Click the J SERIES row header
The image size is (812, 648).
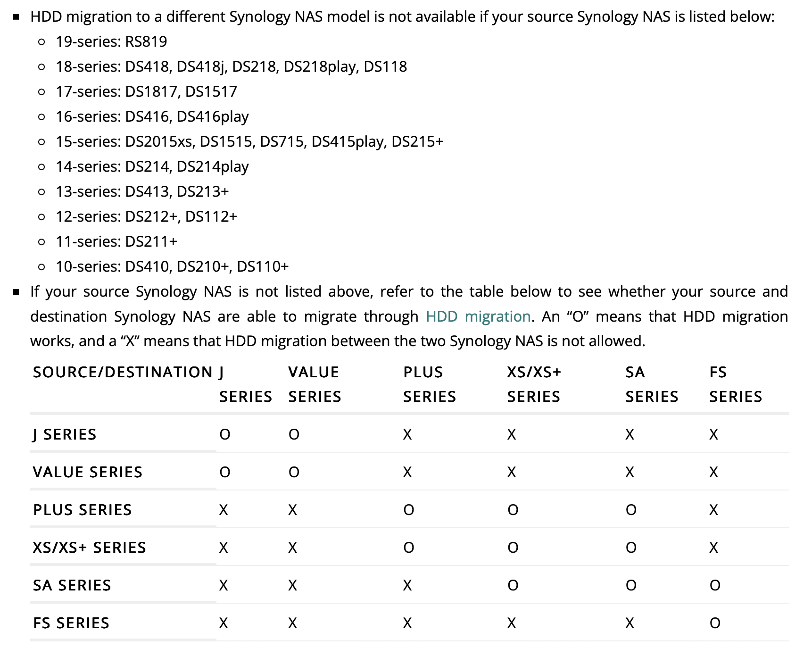[65, 434]
